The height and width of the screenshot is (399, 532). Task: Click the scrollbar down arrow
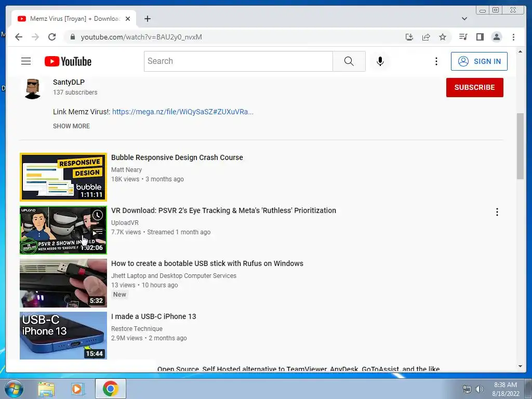(x=520, y=366)
